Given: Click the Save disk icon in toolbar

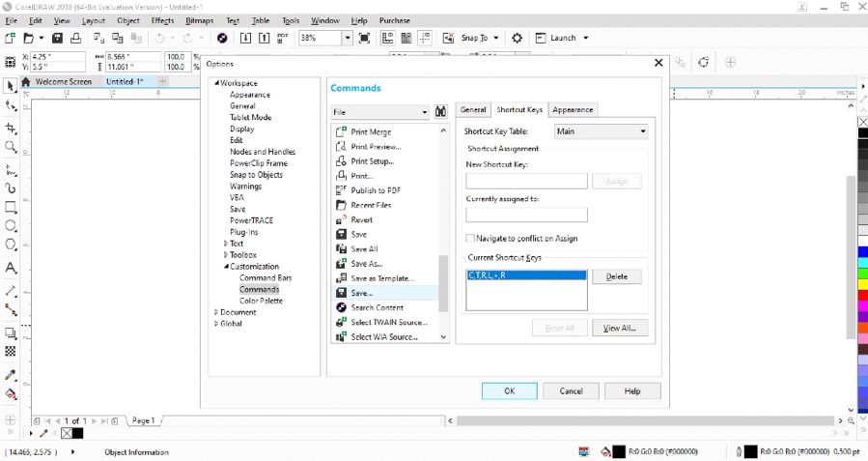Looking at the screenshot, I should (x=57, y=38).
